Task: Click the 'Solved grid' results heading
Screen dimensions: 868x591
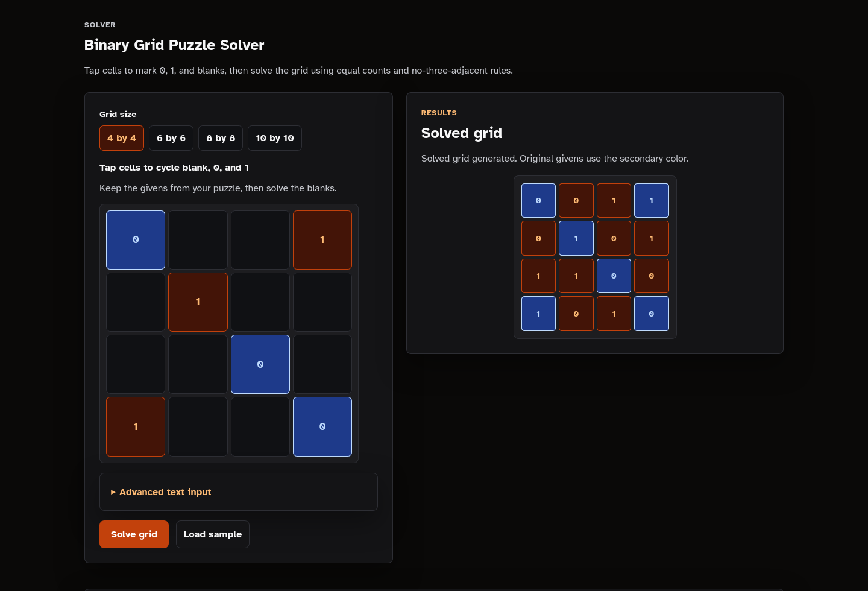Action: pyautogui.click(x=462, y=133)
